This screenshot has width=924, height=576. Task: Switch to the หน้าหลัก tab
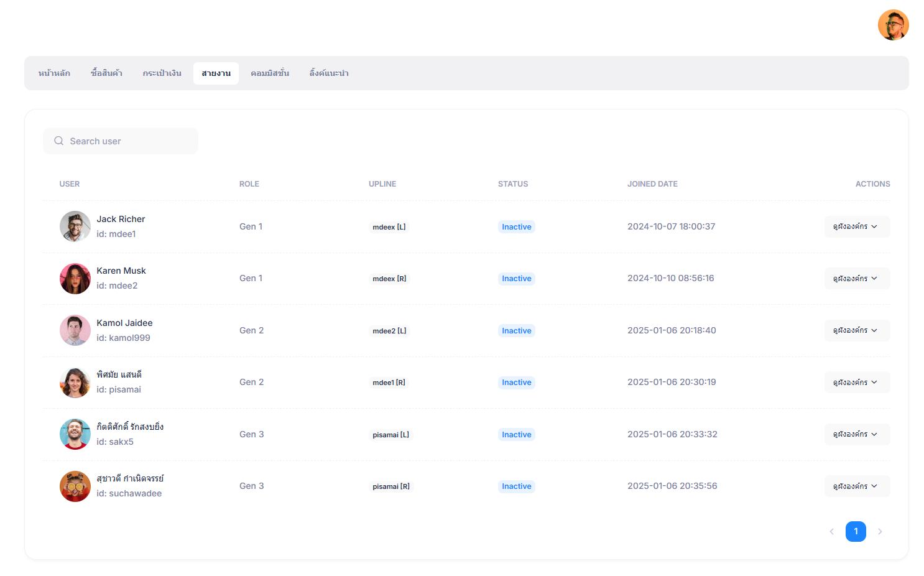[x=54, y=73]
